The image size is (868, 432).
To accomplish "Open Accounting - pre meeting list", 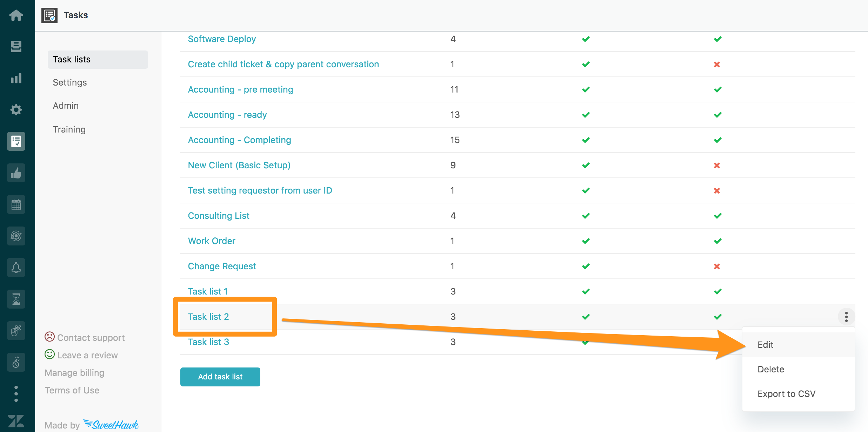I will [240, 89].
